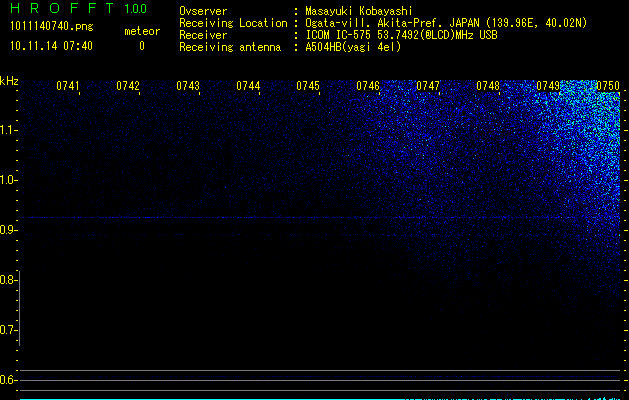The height and width of the screenshot is (400, 629).
Task: Click the 0741 time marker
Action: pos(68,86)
